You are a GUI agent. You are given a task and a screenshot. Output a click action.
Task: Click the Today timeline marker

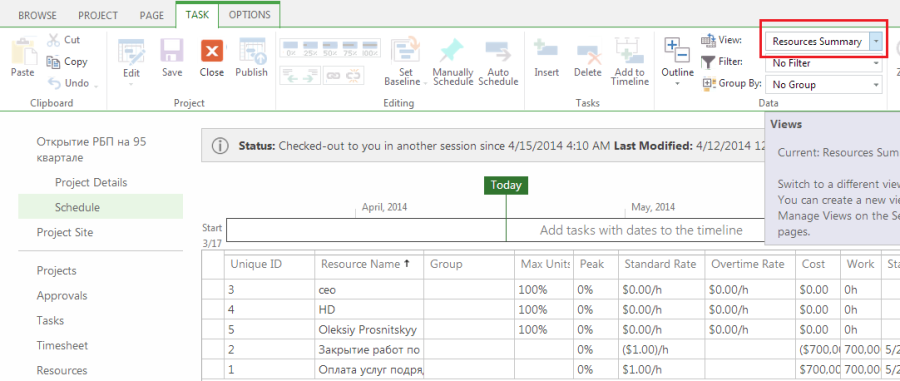(x=506, y=185)
